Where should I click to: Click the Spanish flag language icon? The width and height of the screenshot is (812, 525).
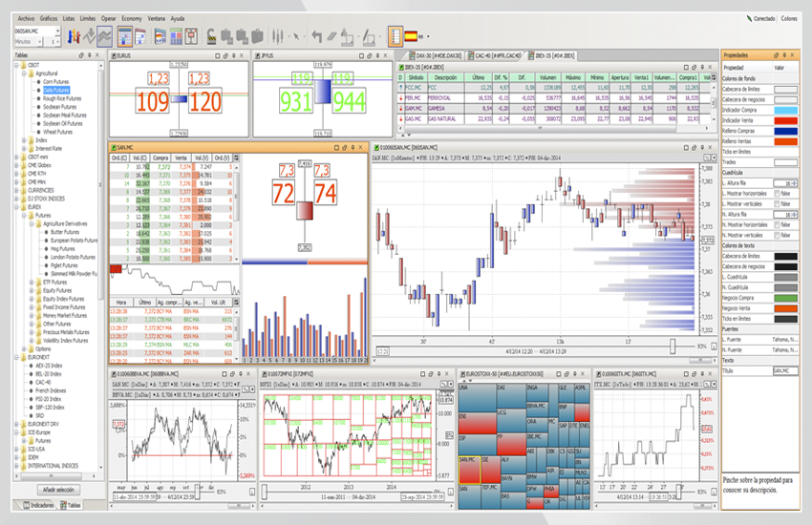(x=411, y=36)
